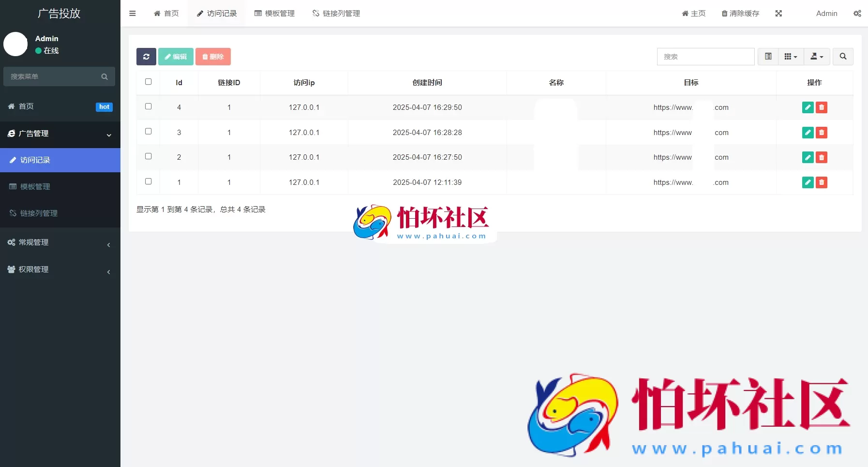Select the edit pencil icon on record Id 4
Viewport: 868px width, 467px height.
click(808, 107)
